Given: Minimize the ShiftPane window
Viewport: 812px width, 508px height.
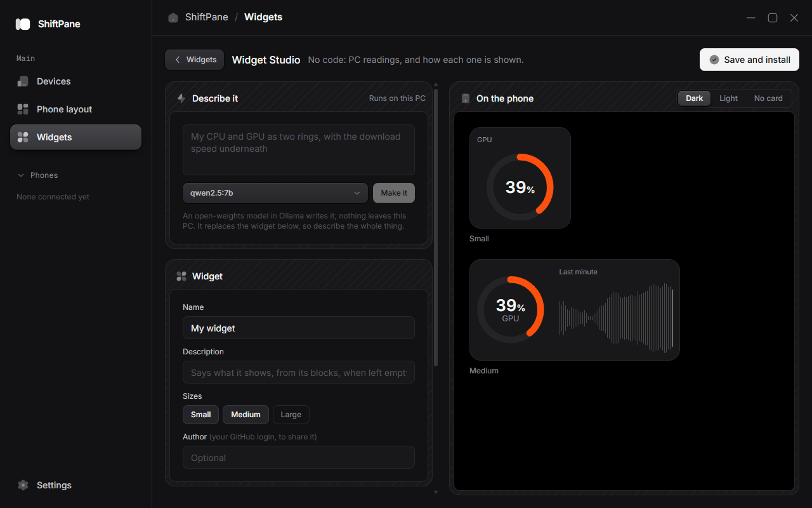Looking at the screenshot, I should pos(751,18).
